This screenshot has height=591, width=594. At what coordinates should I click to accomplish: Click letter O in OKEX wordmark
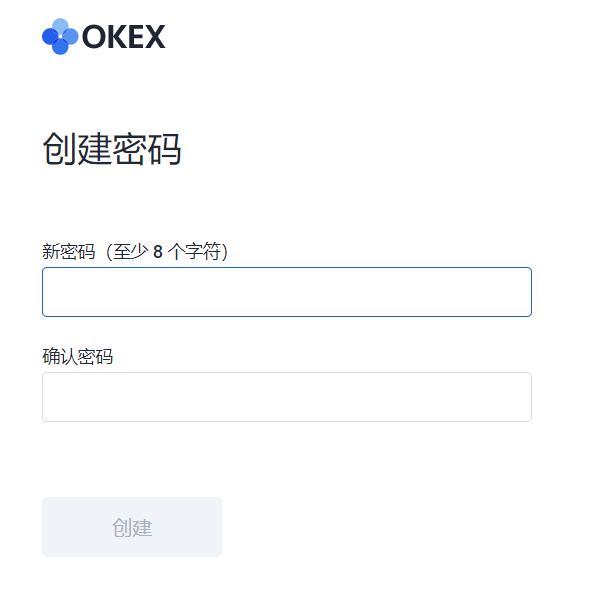coord(94,37)
